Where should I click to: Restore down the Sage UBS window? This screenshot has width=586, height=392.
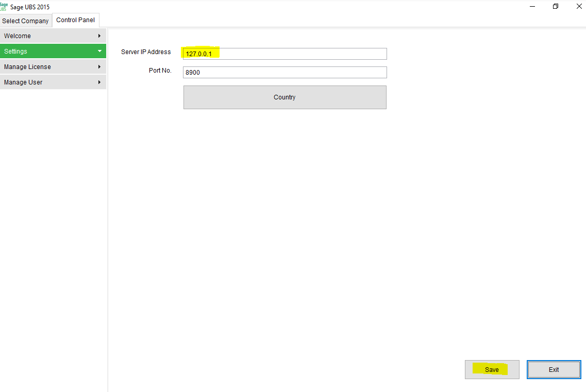click(556, 6)
